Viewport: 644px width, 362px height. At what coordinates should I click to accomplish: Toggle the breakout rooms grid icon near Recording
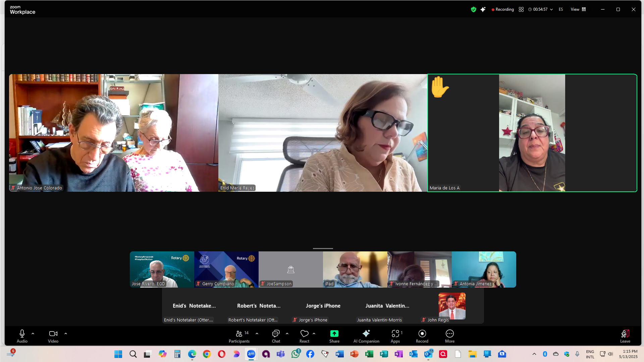pyautogui.click(x=521, y=9)
